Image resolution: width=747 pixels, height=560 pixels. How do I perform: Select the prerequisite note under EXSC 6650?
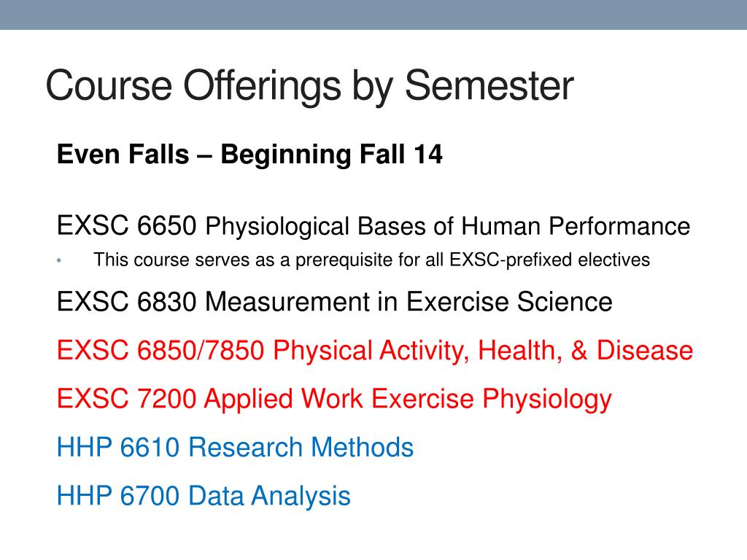click(x=371, y=260)
